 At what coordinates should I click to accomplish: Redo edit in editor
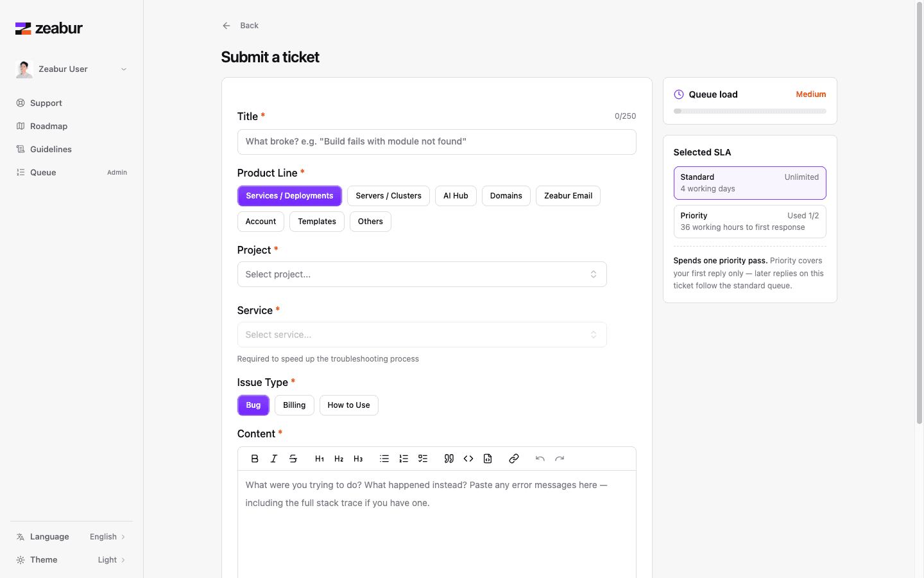coord(560,459)
